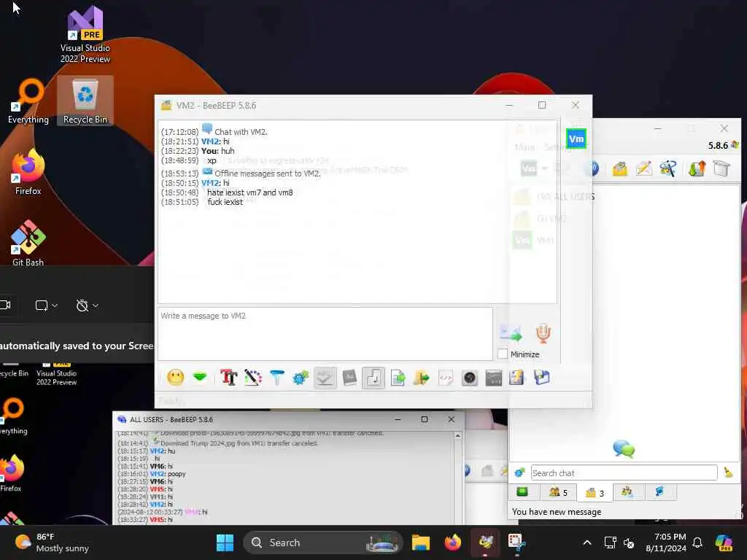Click the envelope icon in BeeBEEP main toolbar

tap(620, 168)
